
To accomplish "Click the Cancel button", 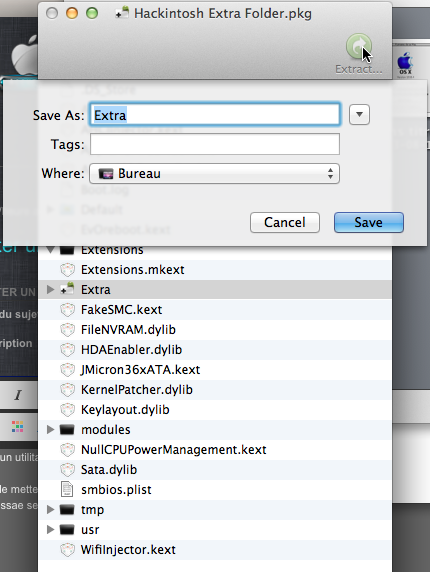I will point(285,223).
